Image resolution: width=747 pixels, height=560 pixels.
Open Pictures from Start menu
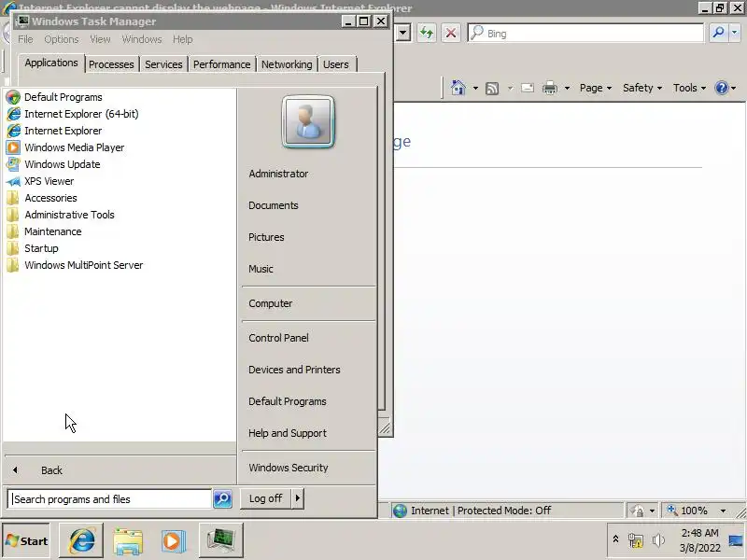click(x=266, y=237)
